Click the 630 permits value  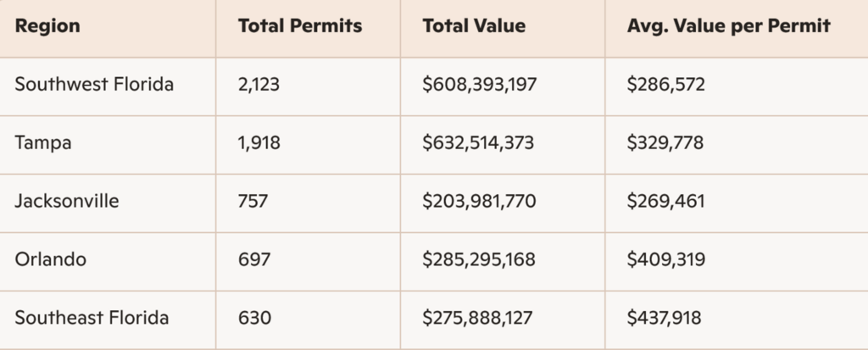click(254, 318)
